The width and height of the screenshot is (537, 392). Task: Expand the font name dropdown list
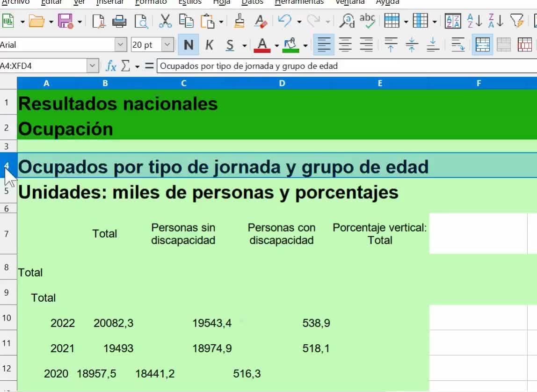(121, 45)
